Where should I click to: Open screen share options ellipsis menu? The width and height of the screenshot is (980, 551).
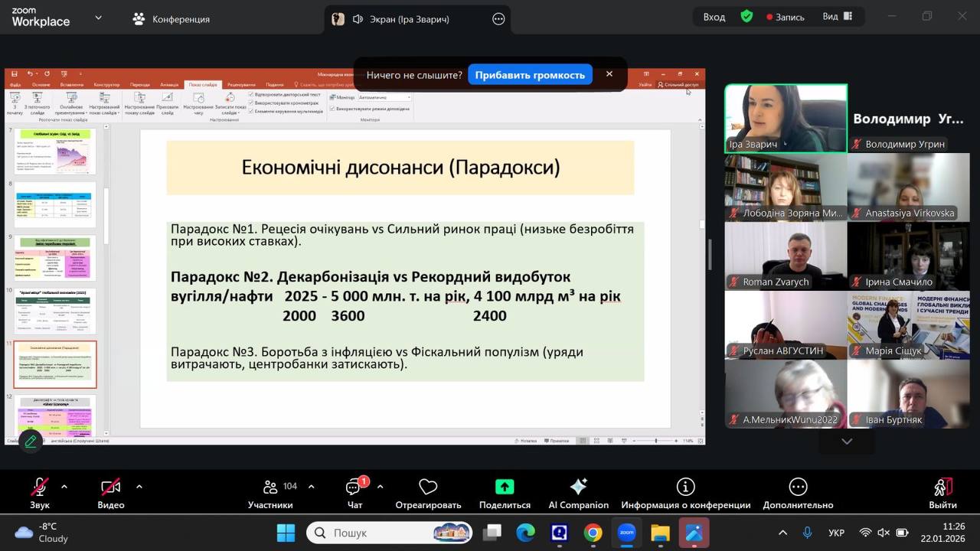pos(498,19)
